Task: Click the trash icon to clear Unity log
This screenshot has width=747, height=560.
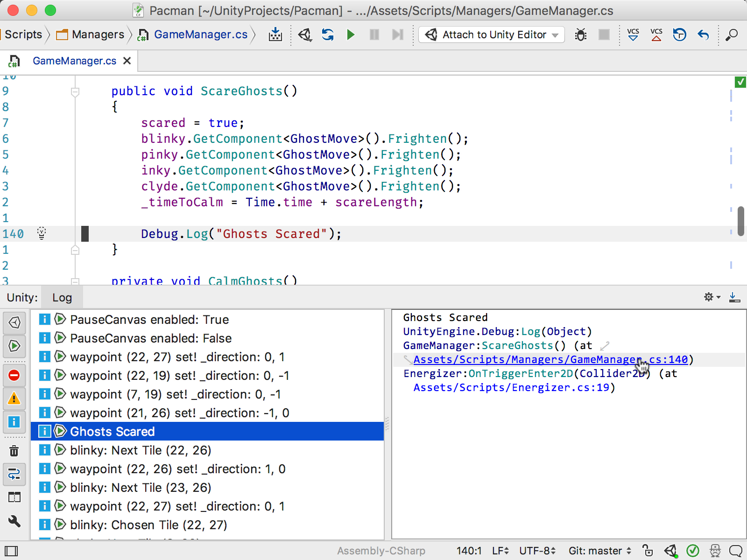Action: click(14, 451)
